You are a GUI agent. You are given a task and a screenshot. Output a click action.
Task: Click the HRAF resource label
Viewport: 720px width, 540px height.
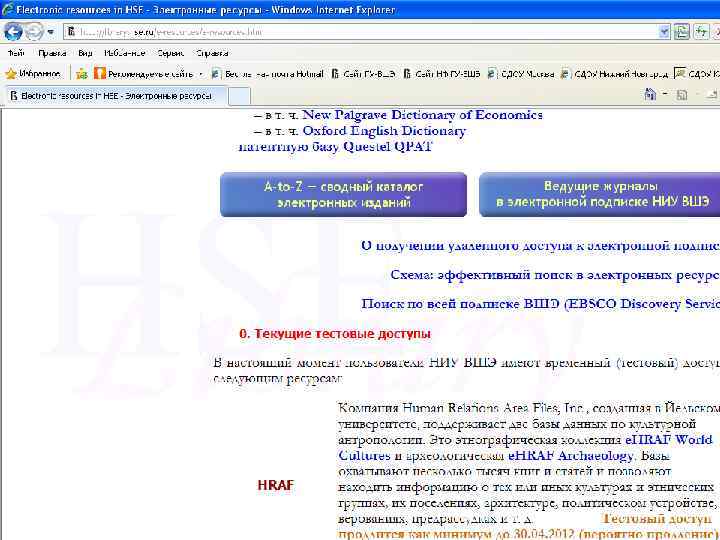(x=276, y=485)
